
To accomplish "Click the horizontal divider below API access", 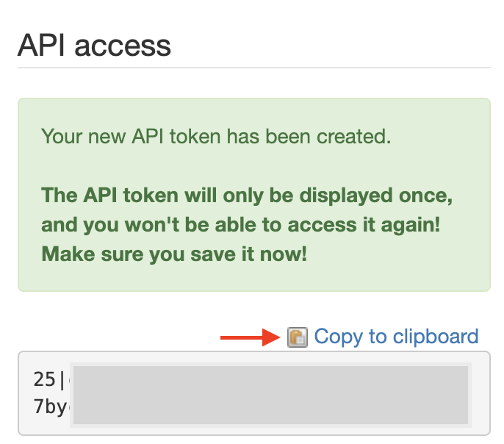I will (x=253, y=68).
